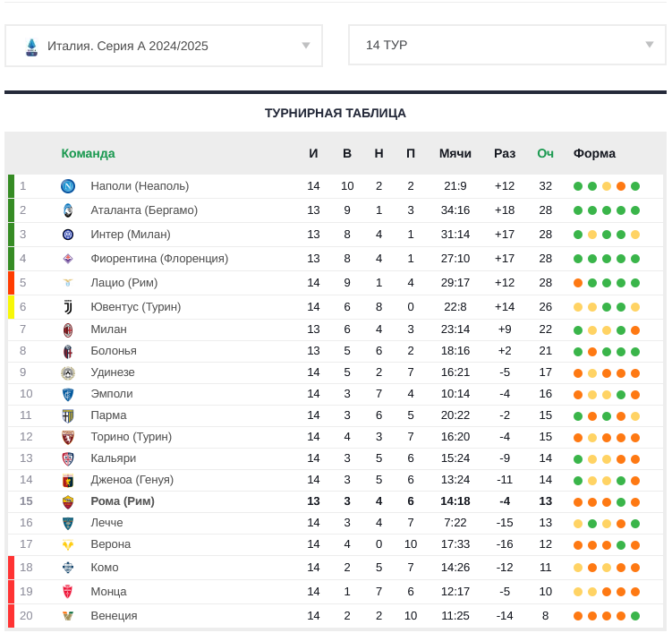This screenshot has width=672, height=633.
Task: Click Napoli's orange form indicator dot
Action: [621, 186]
